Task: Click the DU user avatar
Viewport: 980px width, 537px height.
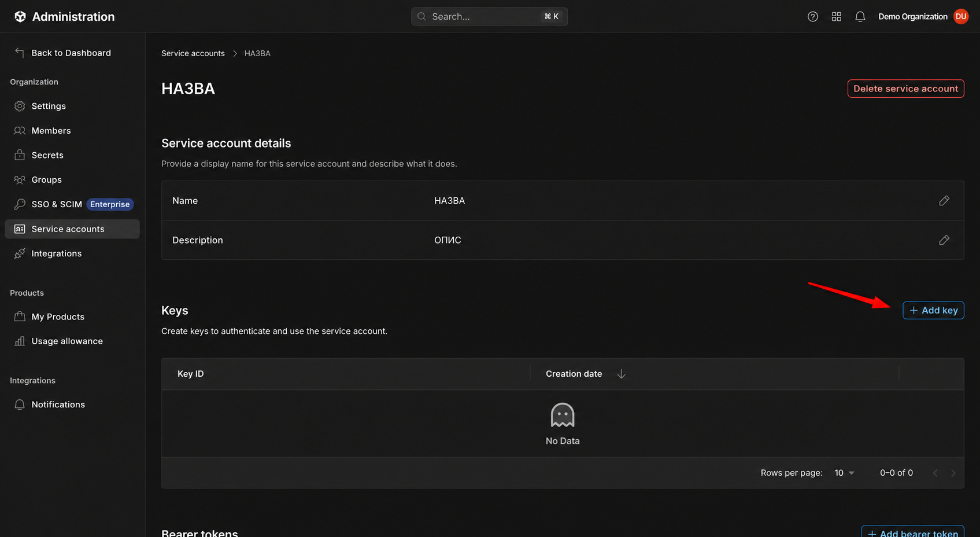Action: click(961, 17)
